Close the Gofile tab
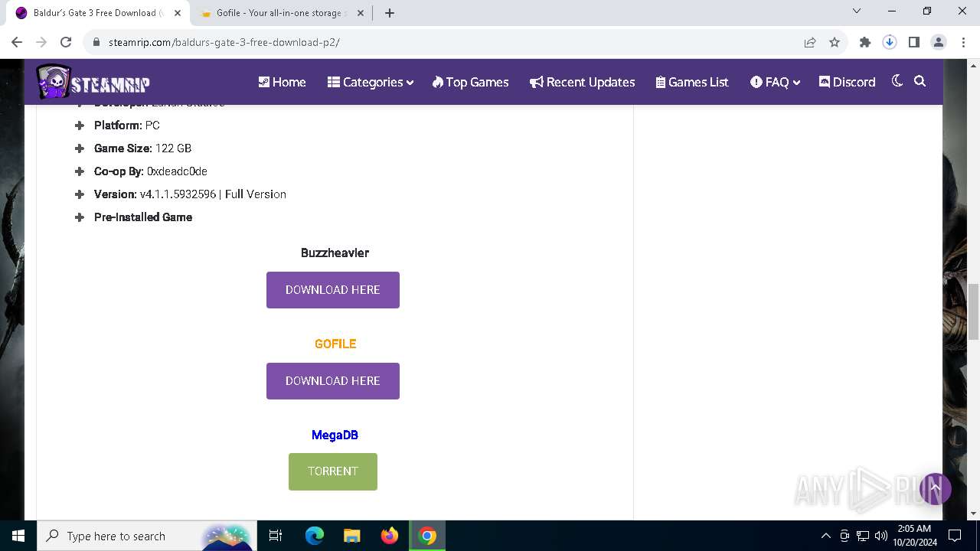Viewport: 980px width, 551px height. [361, 13]
